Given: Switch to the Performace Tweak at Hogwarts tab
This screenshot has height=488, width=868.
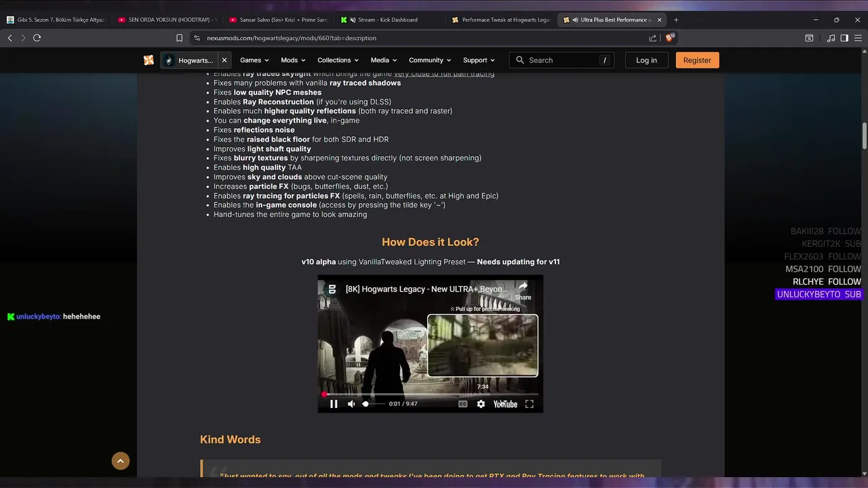Looking at the screenshot, I should (502, 20).
